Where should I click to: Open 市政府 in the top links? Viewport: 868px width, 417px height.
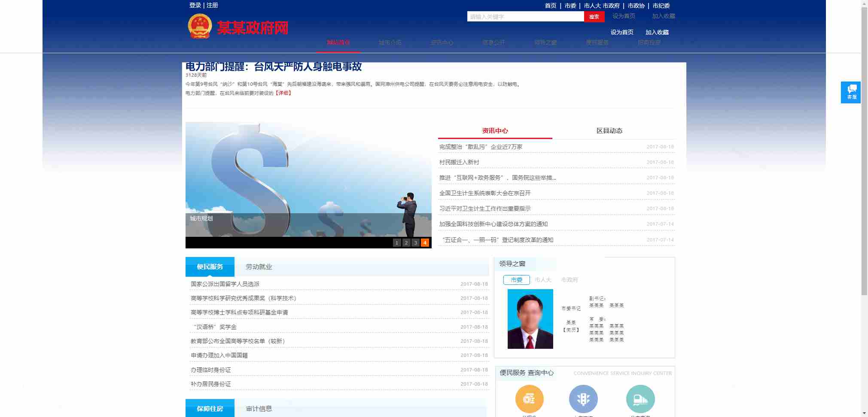tap(611, 6)
